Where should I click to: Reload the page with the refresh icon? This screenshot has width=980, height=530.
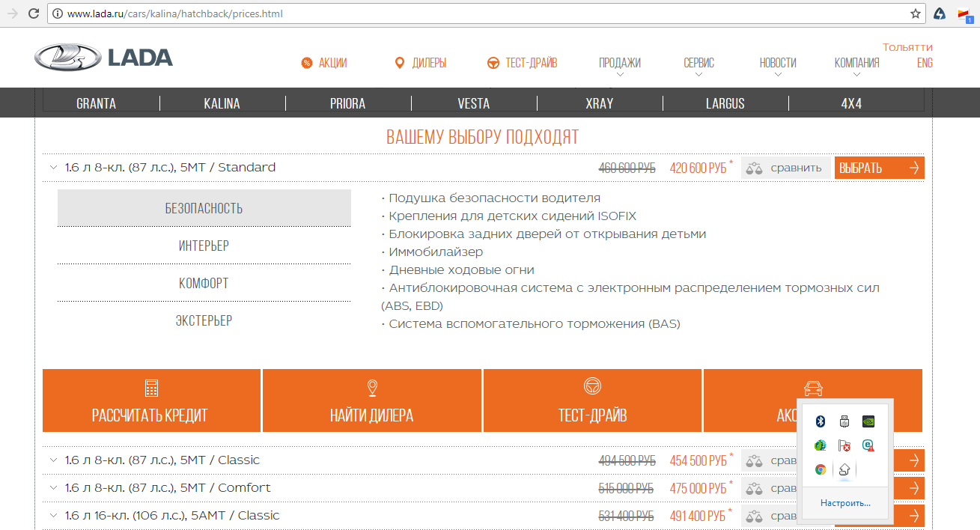34,13
